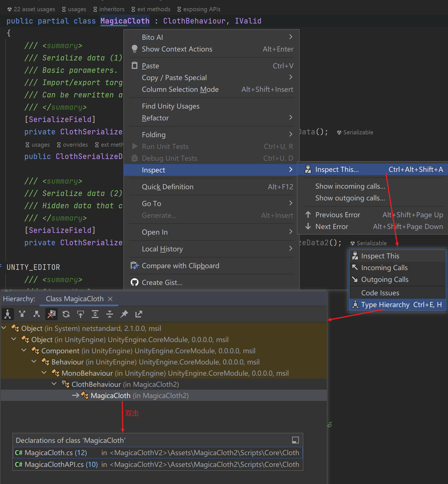Click the ext methods code lens above class
The height and width of the screenshot is (484, 448).
(151, 9)
